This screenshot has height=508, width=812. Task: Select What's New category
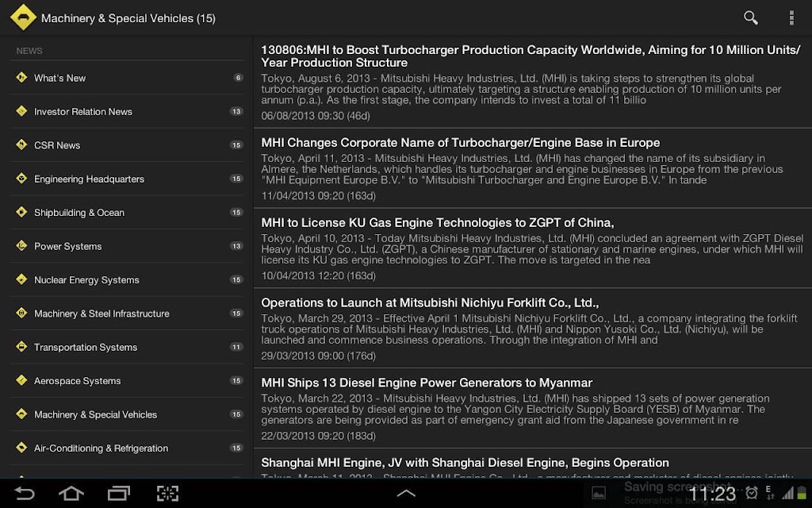click(127, 78)
